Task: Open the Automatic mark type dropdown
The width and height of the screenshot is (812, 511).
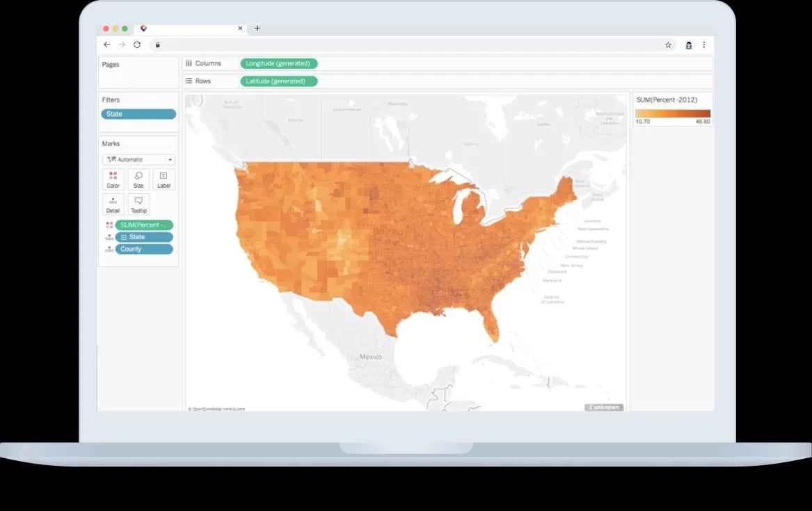Action: (x=138, y=159)
